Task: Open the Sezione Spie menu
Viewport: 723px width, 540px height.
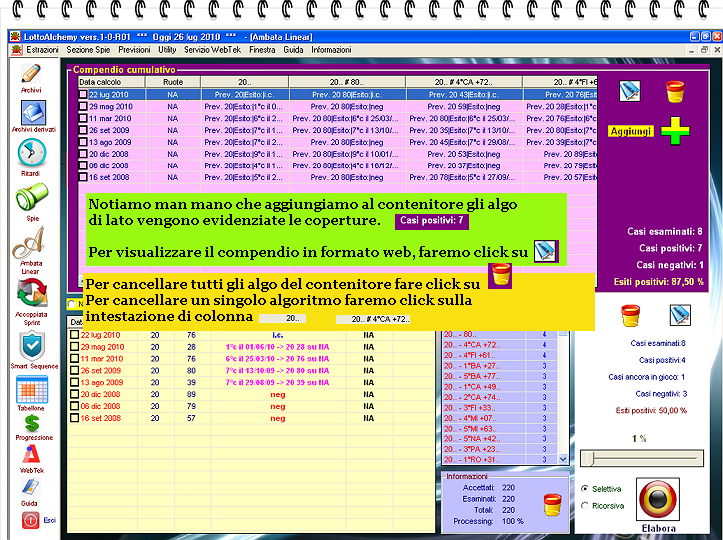Action: pos(88,50)
